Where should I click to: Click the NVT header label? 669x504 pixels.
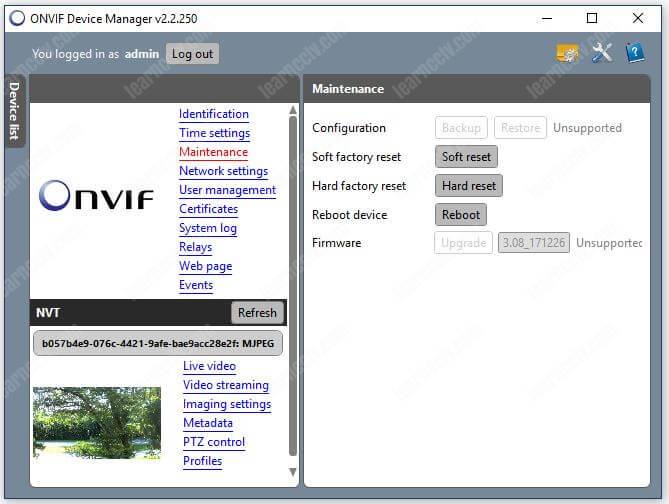(x=48, y=313)
